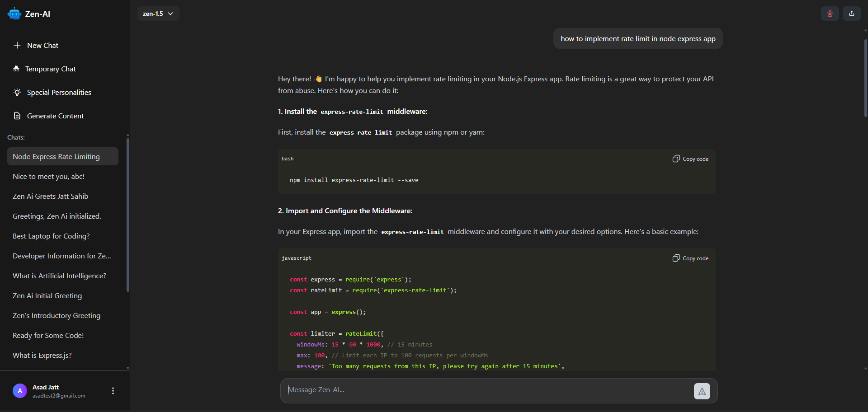Image resolution: width=868 pixels, height=412 pixels.
Task: Open the zen-1.5 model dropdown
Action: (158, 14)
